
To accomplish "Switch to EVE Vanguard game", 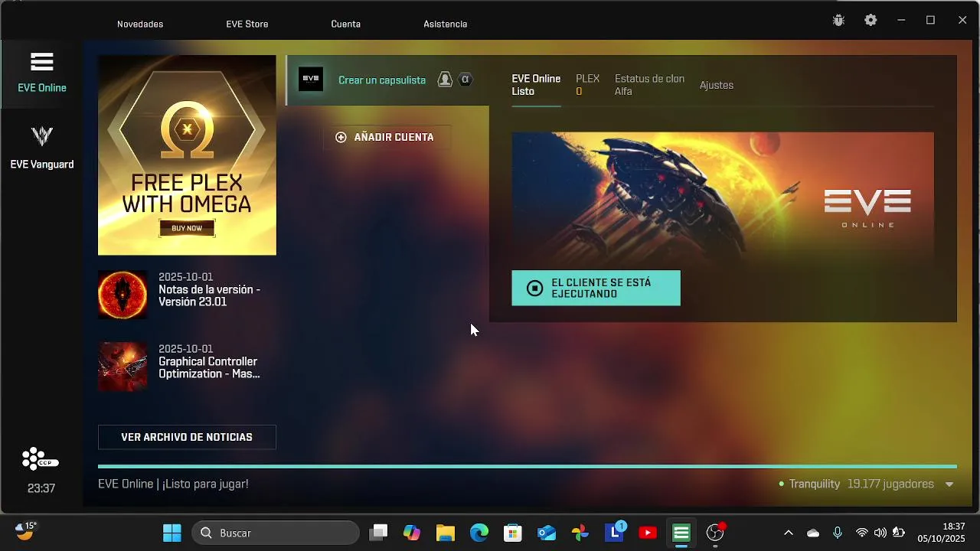I will pyautogui.click(x=42, y=148).
